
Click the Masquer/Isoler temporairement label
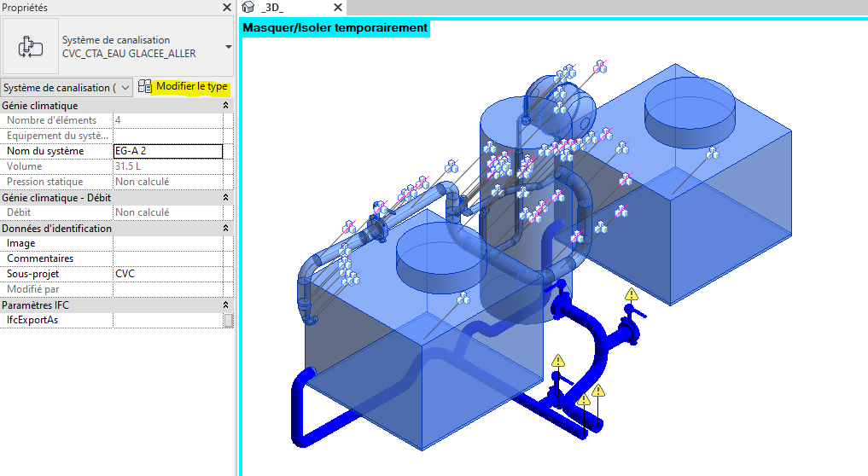[x=335, y=27]
